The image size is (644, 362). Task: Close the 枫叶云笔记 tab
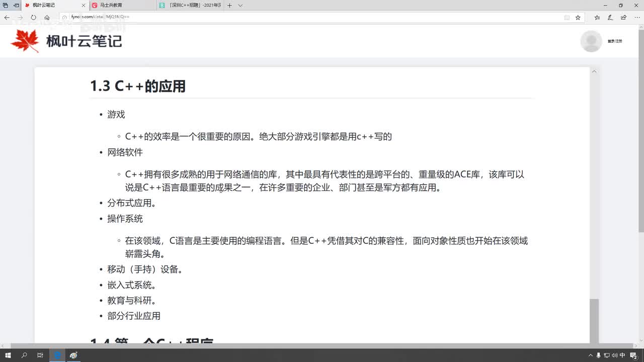pos(84,5)
